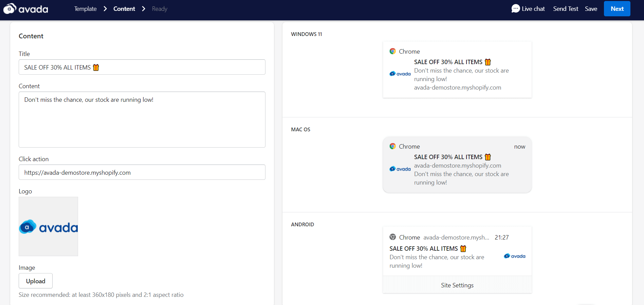
Task: Save the notification campaign
Action: pos(591,9)
